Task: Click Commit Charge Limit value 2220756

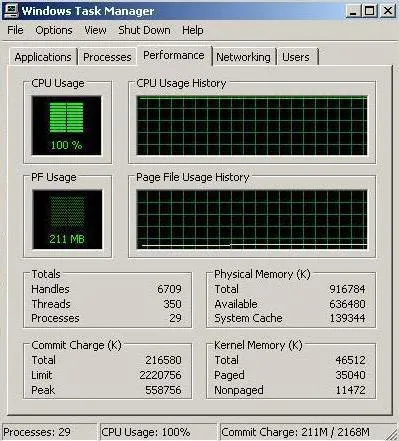Action: pyautogui.click(x=160, y=375)
